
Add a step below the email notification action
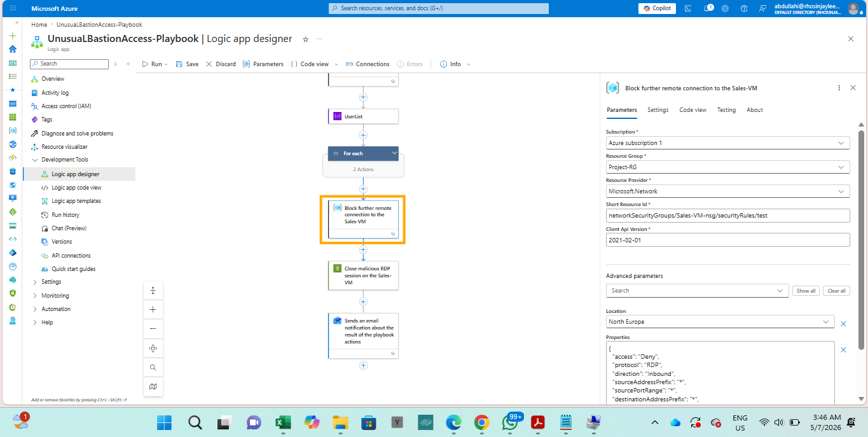coord(363,365)
